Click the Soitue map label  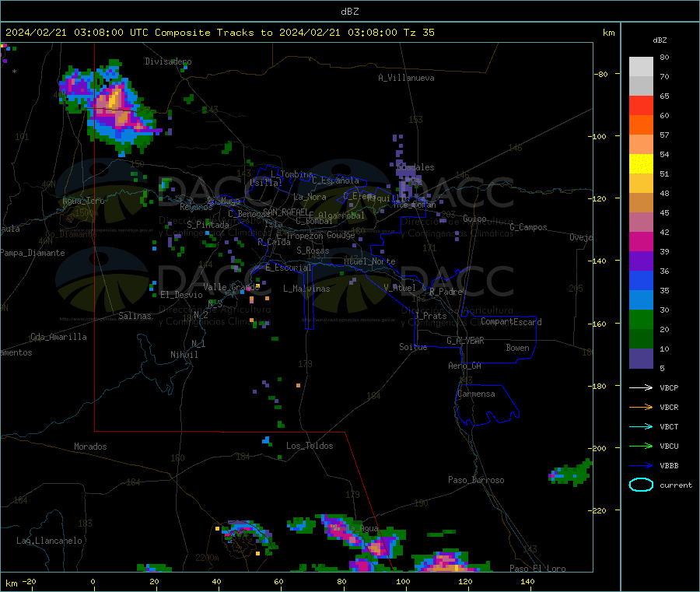tap(413, 347)
